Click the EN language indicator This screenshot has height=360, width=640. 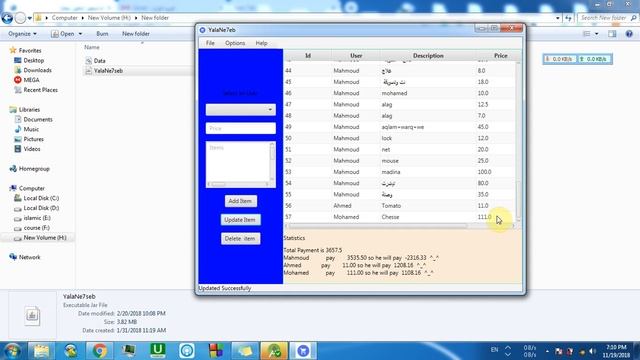point(494,349)
